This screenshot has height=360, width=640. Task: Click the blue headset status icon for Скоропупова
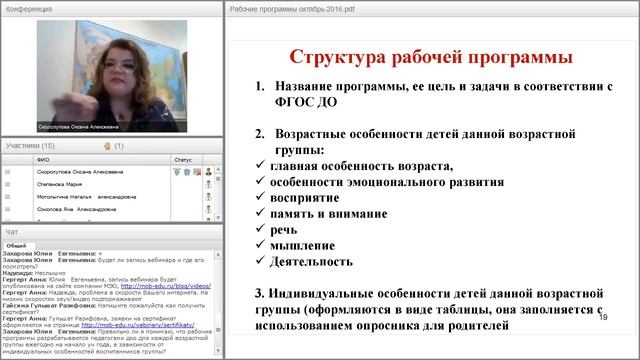pyautogui.click(x=187, y=172)
